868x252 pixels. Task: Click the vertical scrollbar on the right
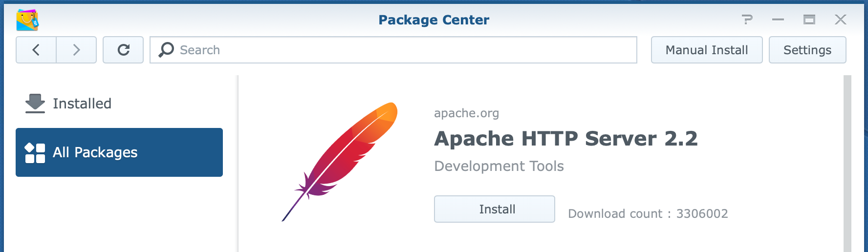pos(847,164)
